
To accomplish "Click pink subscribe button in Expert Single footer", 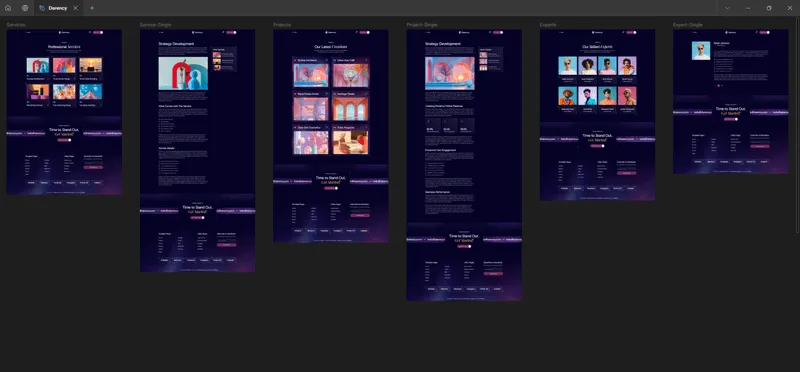I will 760,146.
